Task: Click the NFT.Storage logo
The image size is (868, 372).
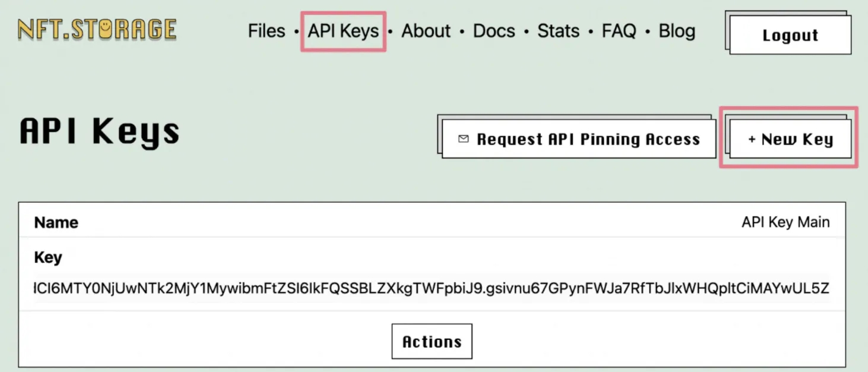Action: point(97,30)
